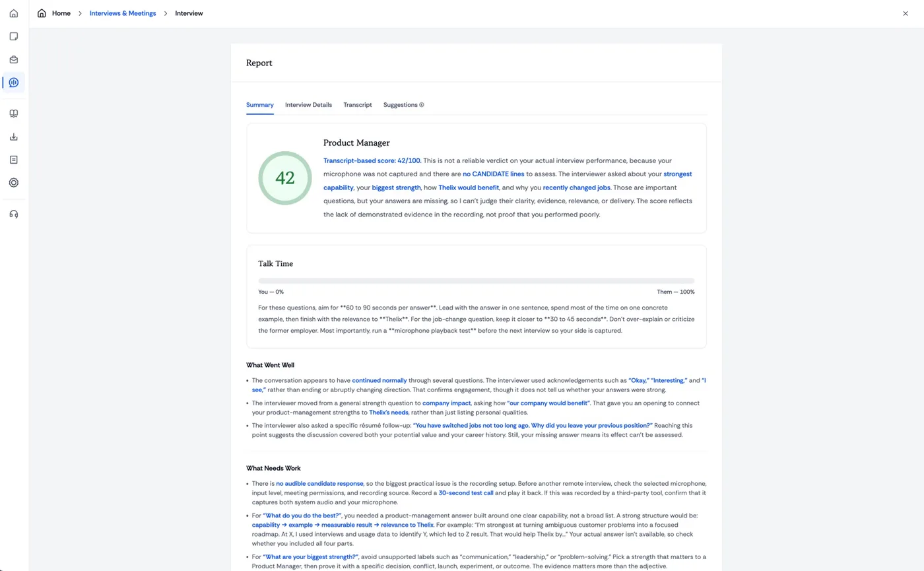The height and width of the screenshot is (571, 924).
Task: Open the settings ring icon in sidebar
Action: [x=14, y=183]
